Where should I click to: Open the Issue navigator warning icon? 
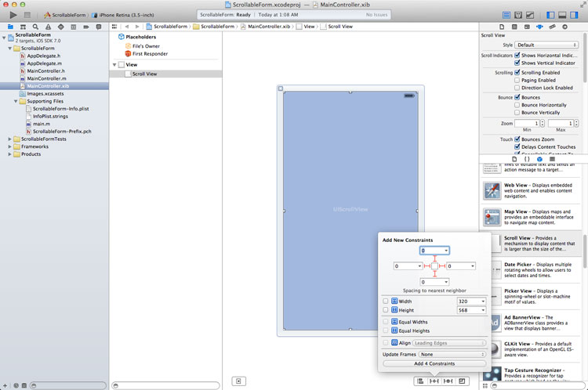(x=48, y=27)
